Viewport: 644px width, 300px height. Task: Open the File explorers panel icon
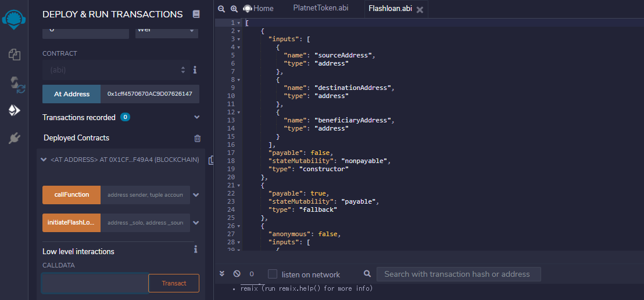click(x=15, y=55)
